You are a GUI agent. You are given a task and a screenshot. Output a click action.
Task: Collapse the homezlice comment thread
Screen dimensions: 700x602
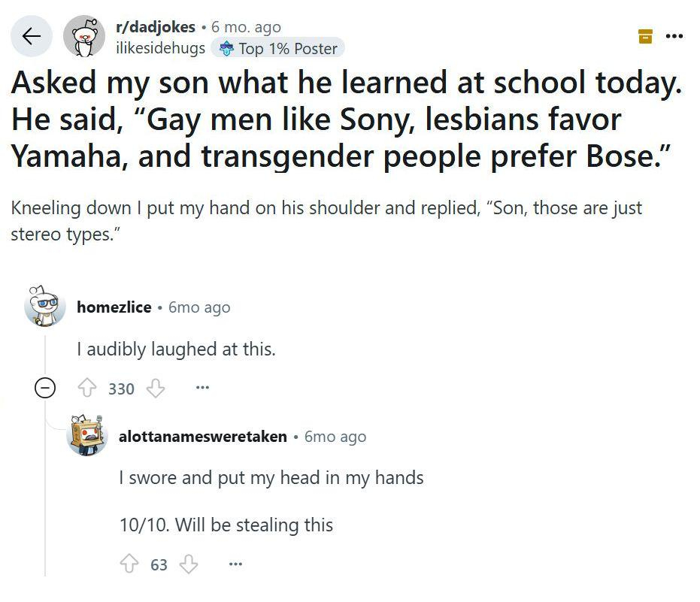45,389
